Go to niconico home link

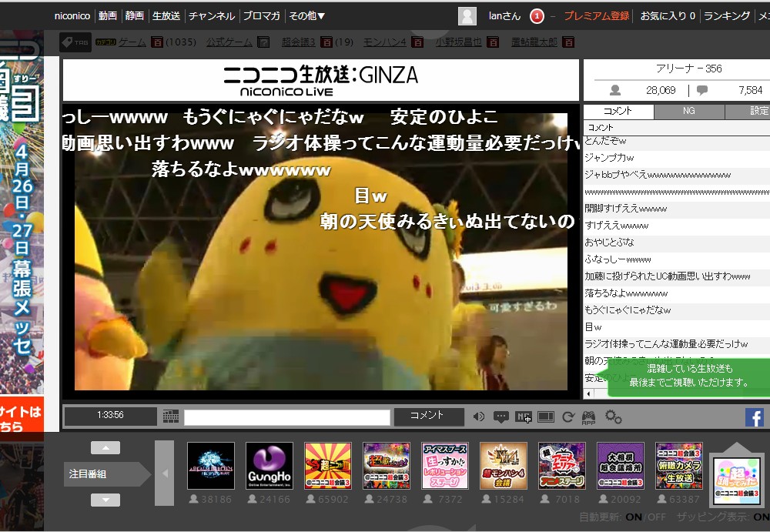pyautogui.click(x=72, y=15)
